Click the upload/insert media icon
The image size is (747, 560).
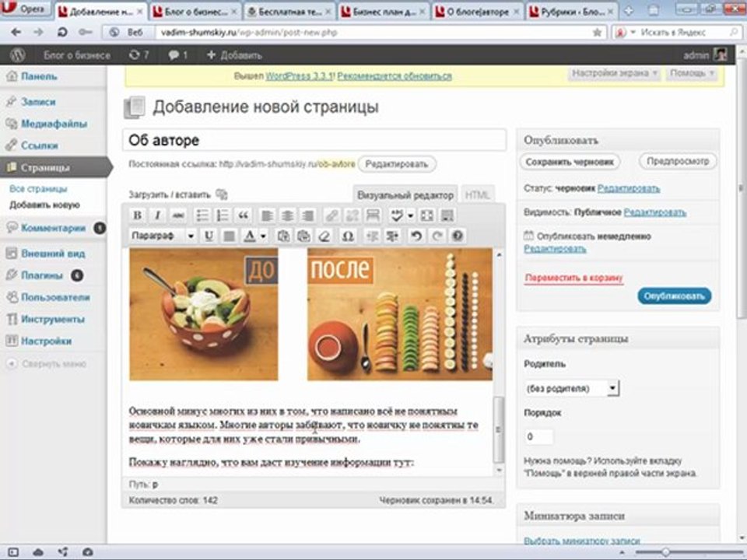[222, 194]
